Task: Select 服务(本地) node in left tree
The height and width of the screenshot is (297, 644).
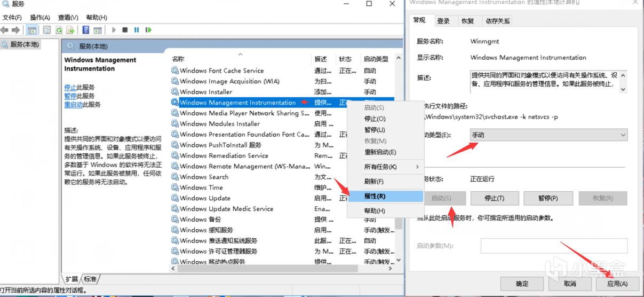Action: click(x=25, y=44)
